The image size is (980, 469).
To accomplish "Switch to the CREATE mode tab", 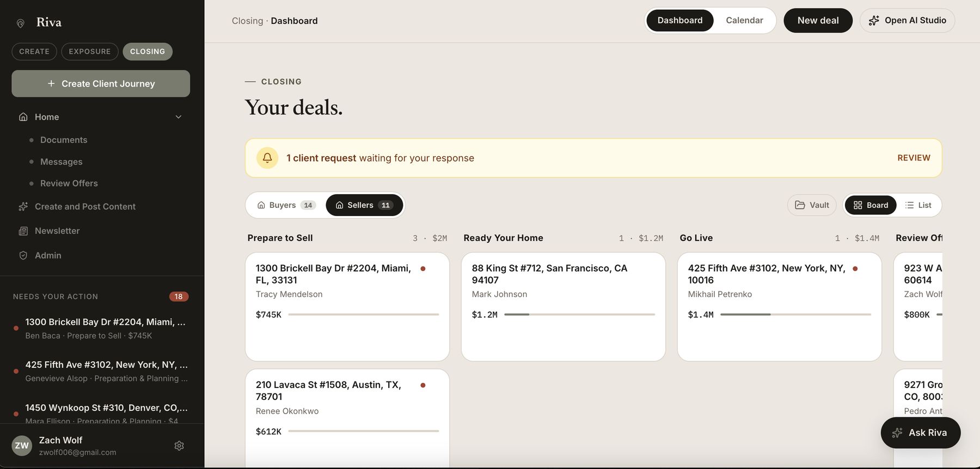I will point(34,52).
